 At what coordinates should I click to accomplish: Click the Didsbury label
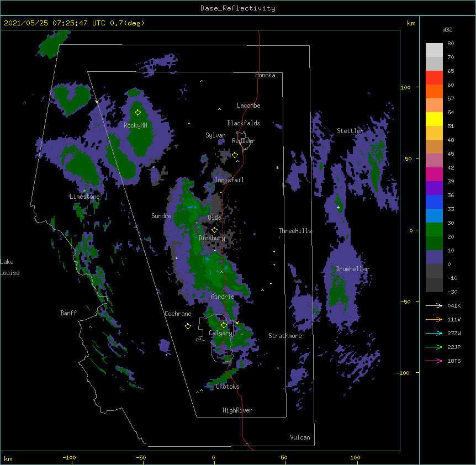tap(212, 238)
